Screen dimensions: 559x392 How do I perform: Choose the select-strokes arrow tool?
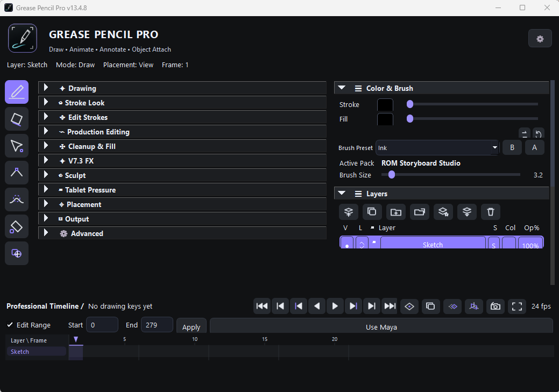click(17, 146)
